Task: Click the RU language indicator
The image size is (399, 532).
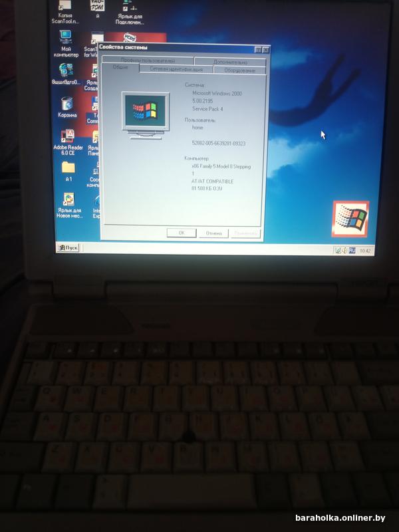Action: [x=352, y=251]
